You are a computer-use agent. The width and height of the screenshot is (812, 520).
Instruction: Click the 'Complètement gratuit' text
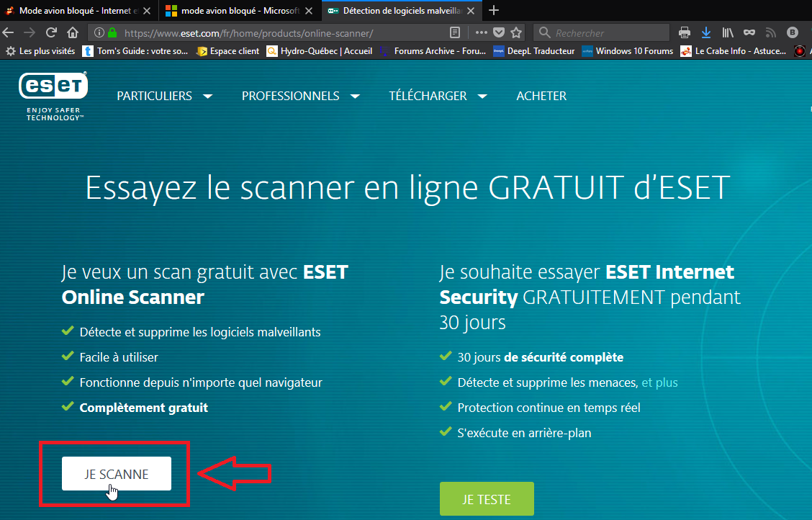(144, 408)
